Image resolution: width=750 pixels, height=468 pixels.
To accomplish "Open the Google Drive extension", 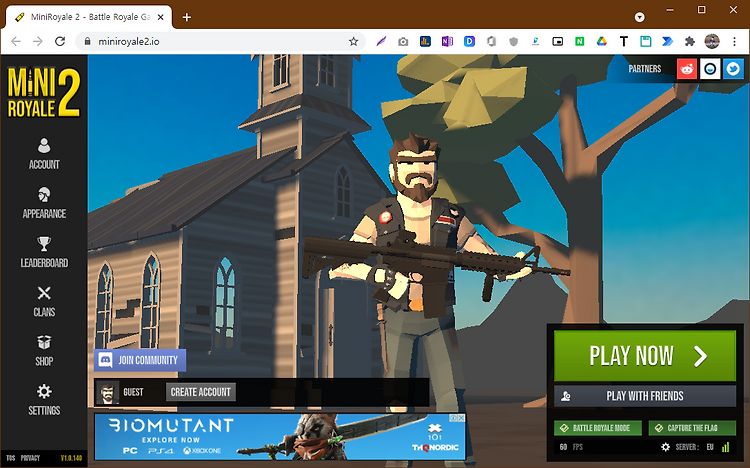I will 602,42.
